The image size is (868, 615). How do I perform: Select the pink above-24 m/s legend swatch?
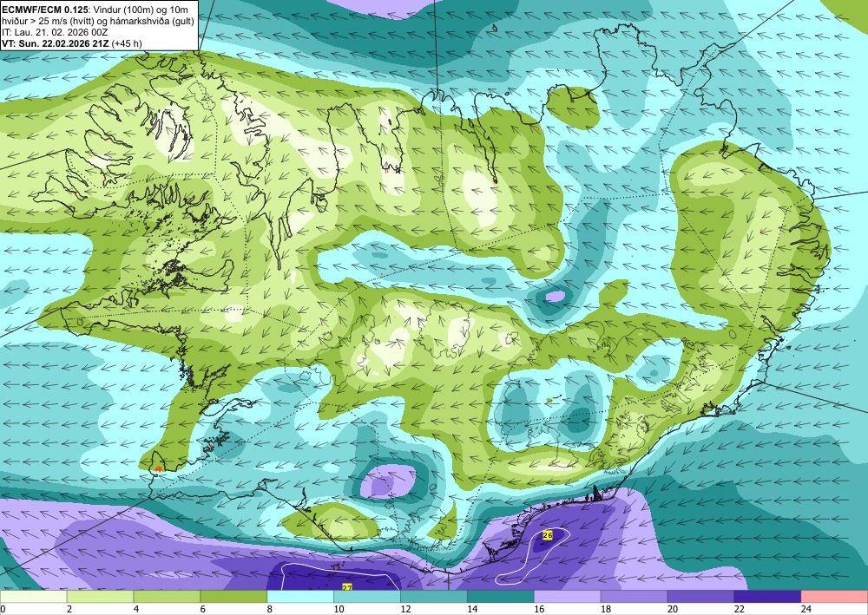click(x=834, y=597)
